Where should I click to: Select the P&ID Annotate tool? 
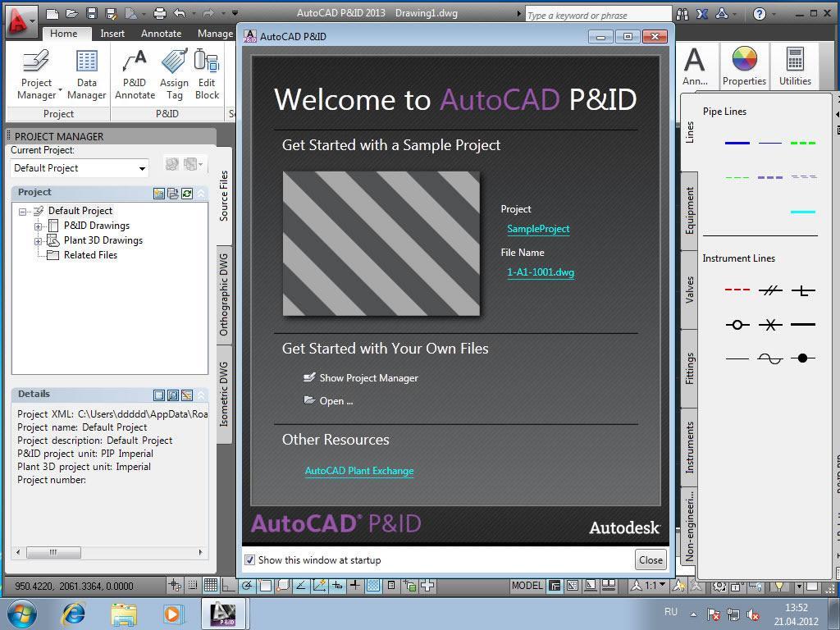[x=135, y=75]
